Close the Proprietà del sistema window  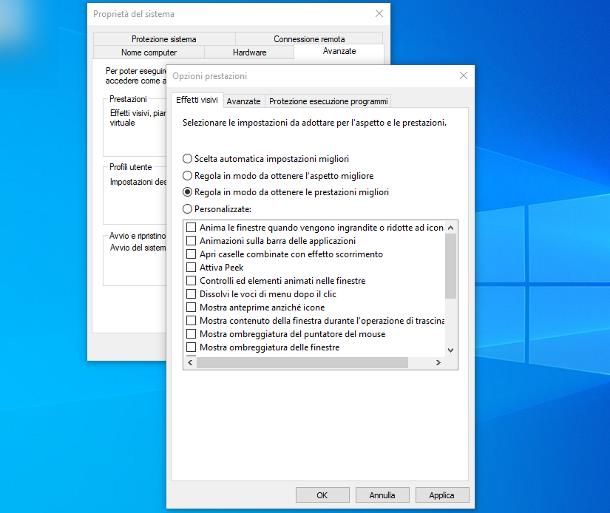[x=379, y=14]
